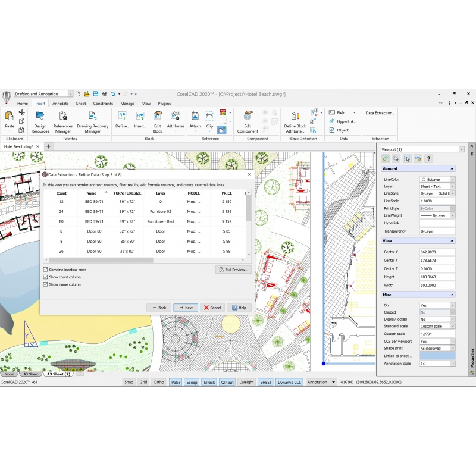Cancel the Data Extraction dialog
This screenshot has width=476, height=476.
212,308
